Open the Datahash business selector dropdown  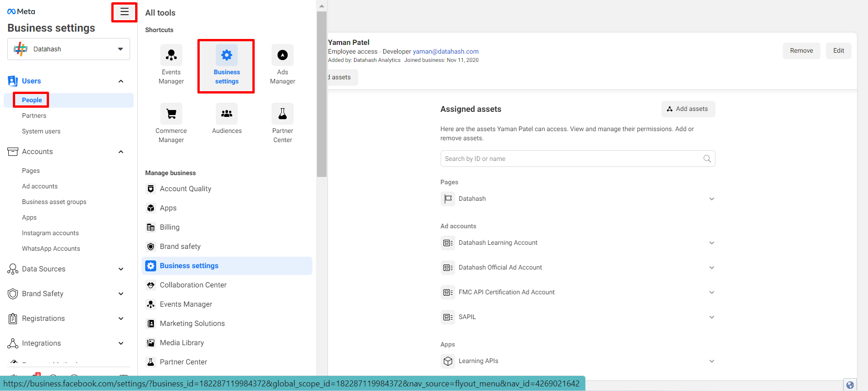tap(69, 49)
